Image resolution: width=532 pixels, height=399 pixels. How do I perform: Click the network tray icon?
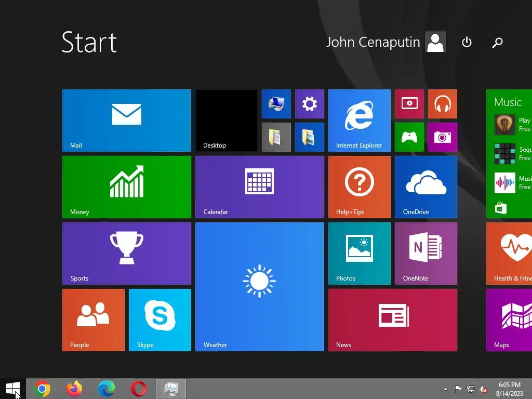click(471, 389)
